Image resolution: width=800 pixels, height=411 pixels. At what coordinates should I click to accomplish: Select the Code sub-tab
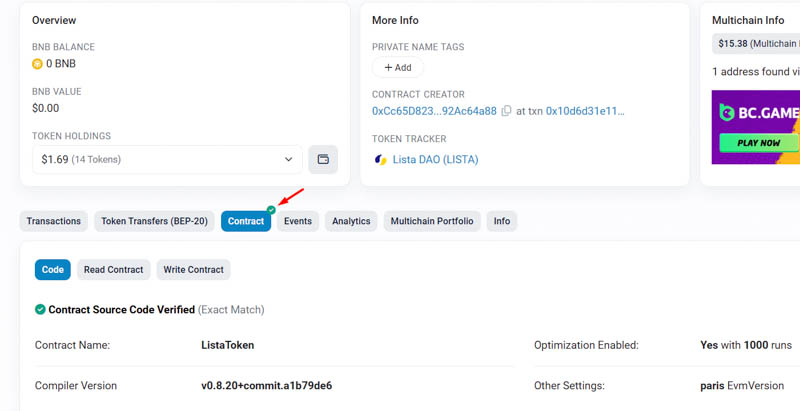53,270
